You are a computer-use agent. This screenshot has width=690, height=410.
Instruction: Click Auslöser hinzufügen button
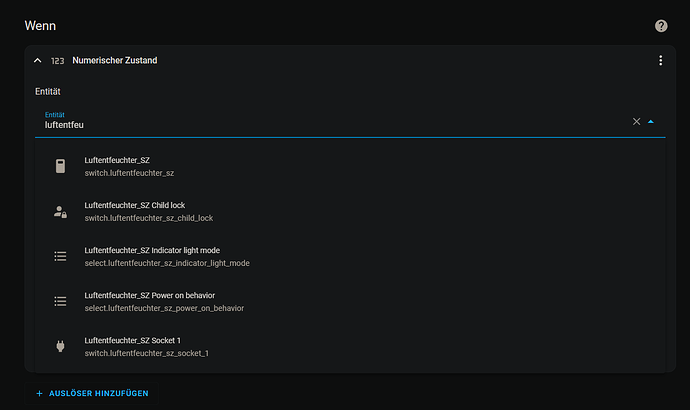92,393
